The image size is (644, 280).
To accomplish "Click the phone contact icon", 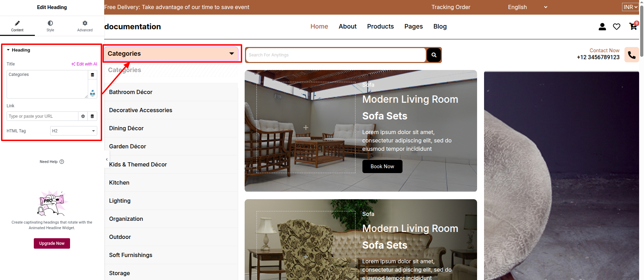I will 631,55.
